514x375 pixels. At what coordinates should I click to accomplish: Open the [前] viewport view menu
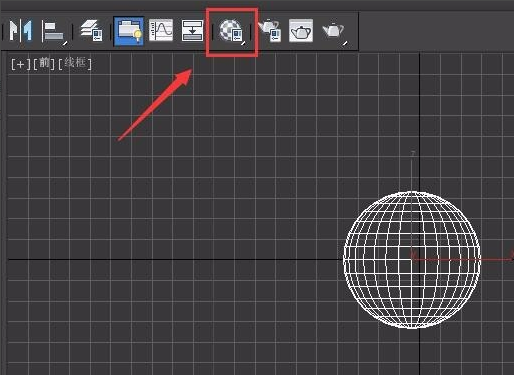(x=44, y=63)
